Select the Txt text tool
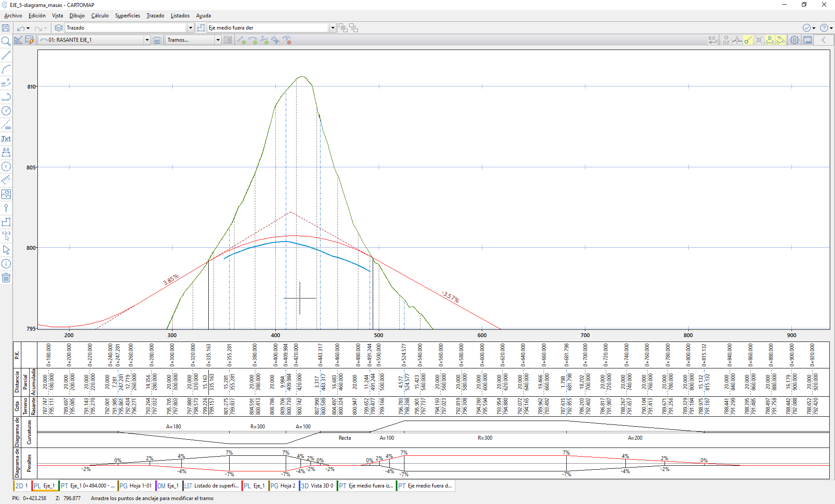 [x=6, y=139]
